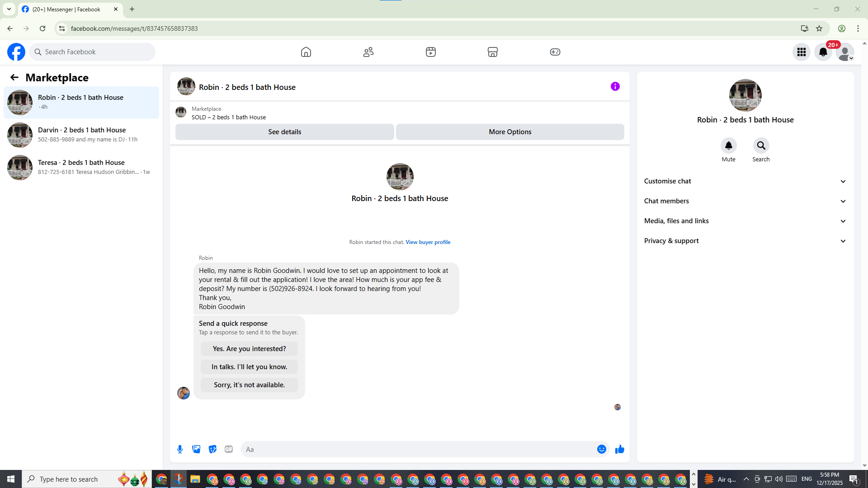Screen dimensions: 868x488
Task: Open the Facebook menu grid icon
Action: 801,52
